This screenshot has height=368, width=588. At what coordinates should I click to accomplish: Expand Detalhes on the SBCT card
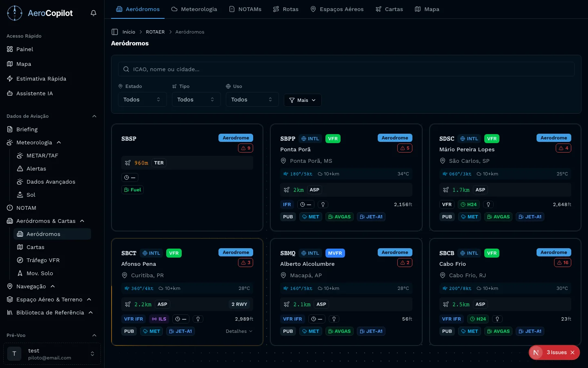tap(239, 331)
